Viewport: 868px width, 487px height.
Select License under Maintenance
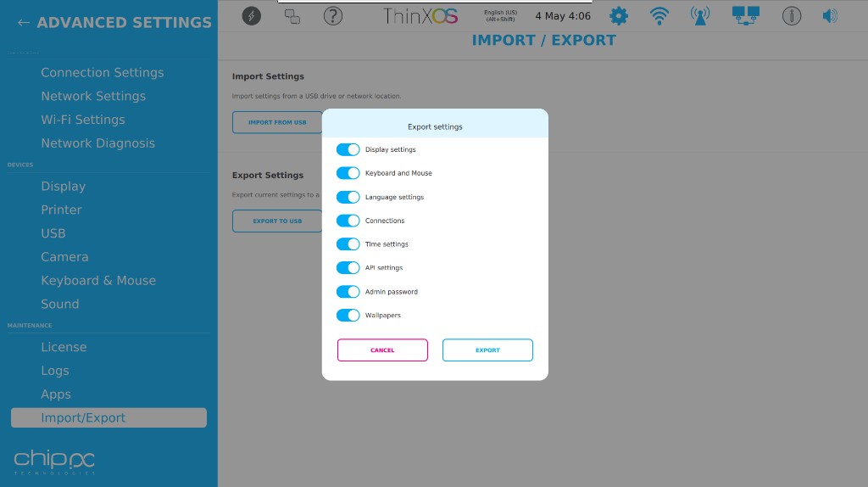[x=64, y=347]
